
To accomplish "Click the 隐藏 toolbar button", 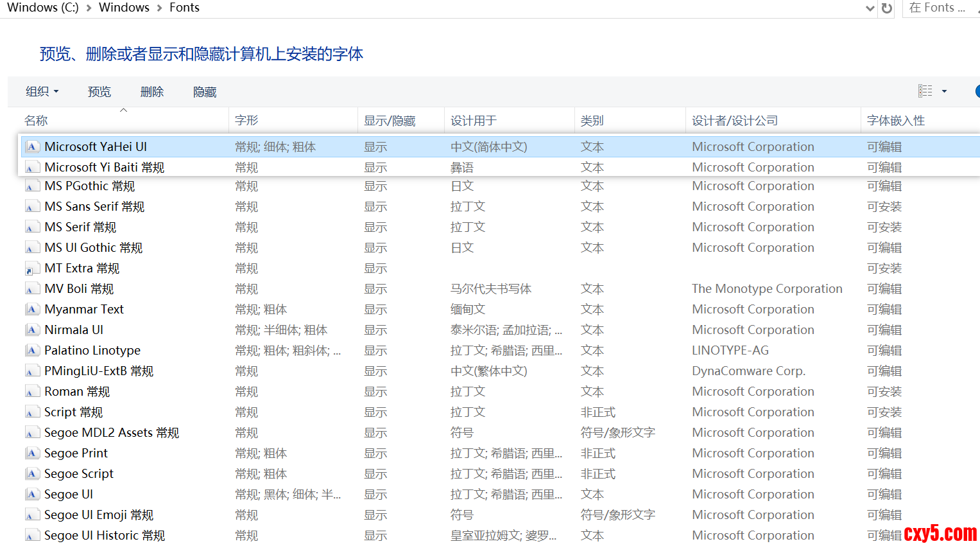I will (x=205, y=92).
